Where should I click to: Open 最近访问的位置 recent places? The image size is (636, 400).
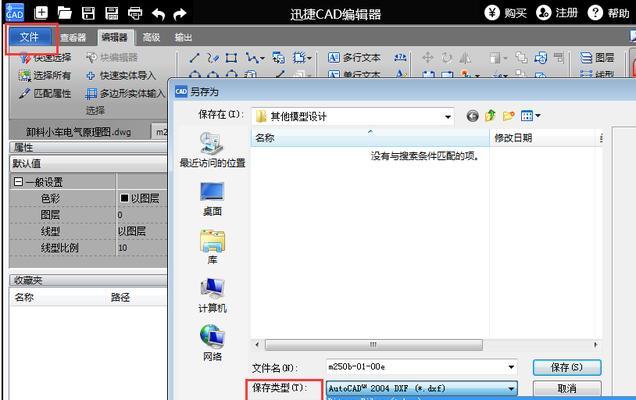pos(213,150)
